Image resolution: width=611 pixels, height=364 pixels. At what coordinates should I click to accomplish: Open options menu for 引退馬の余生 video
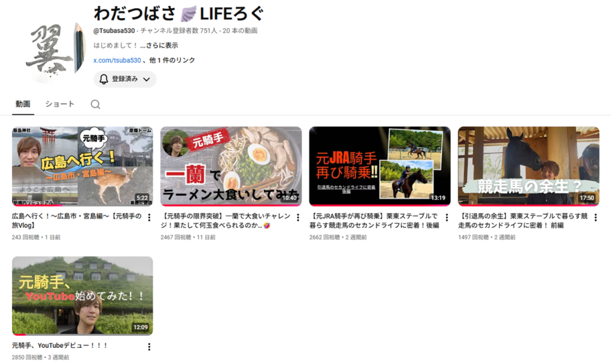(595, 218)
